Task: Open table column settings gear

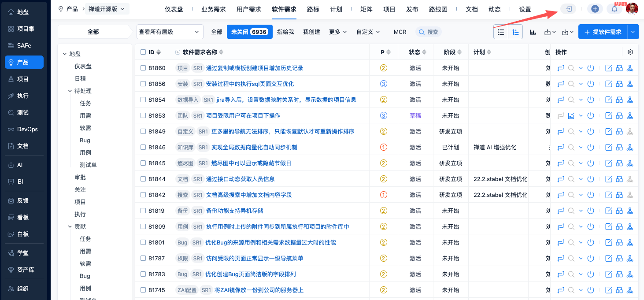Action: 630,52
